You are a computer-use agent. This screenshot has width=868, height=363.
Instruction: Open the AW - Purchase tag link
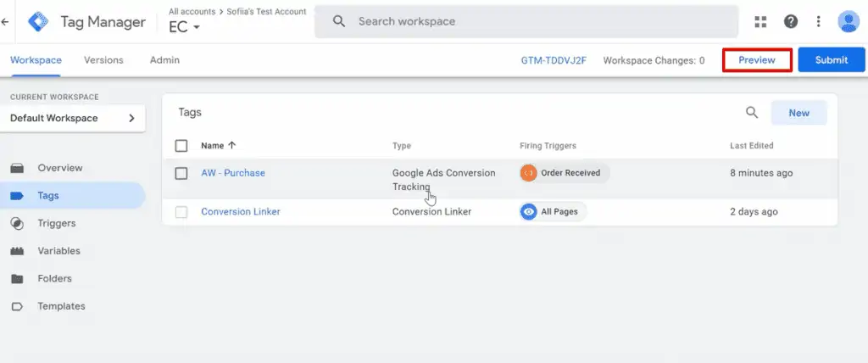coord(233,173)
